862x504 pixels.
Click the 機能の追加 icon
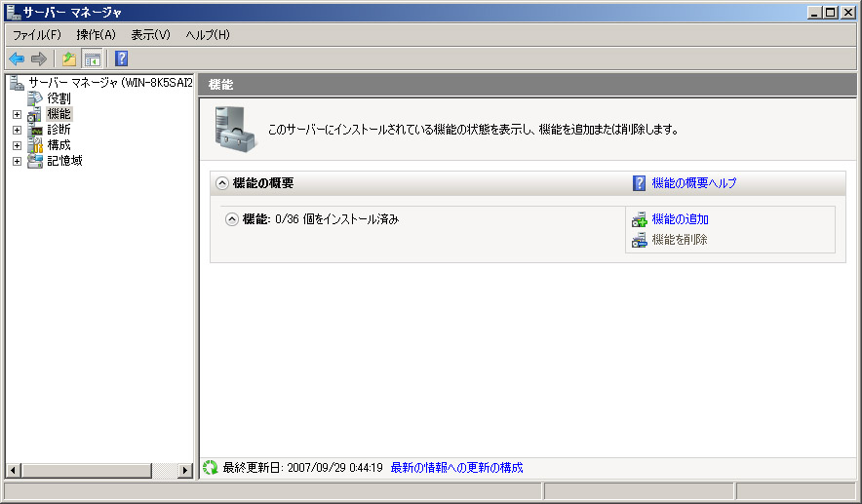pos(639,220)
